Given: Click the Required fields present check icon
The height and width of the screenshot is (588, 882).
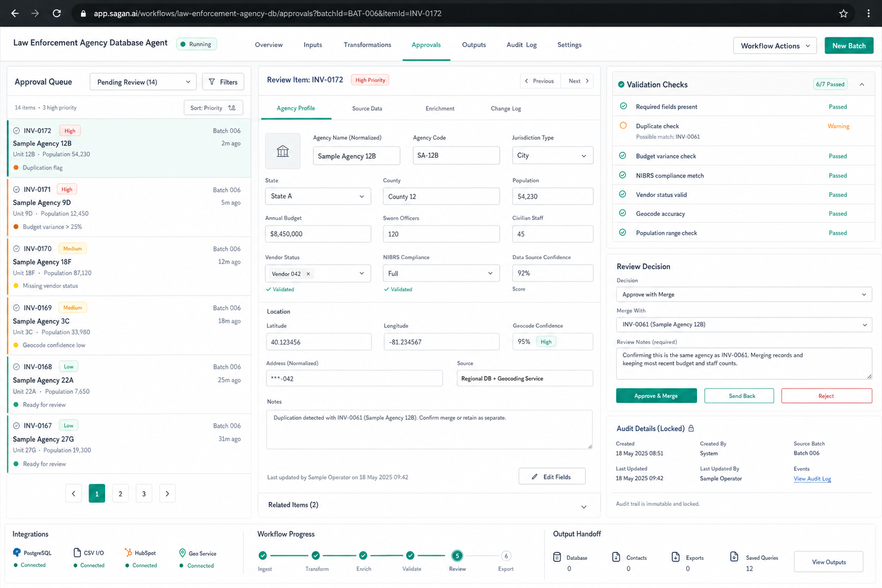Looking at the screenshot, I should pos(623,106).
